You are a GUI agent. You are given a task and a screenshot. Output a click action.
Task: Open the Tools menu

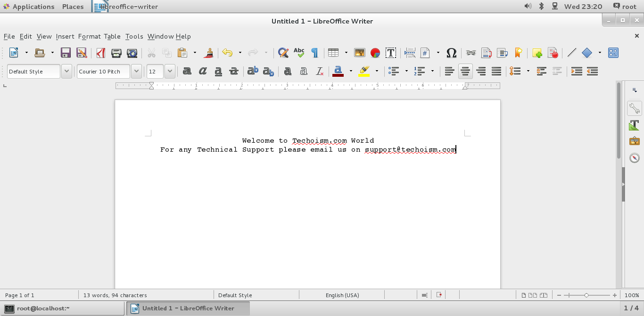(x=134, y=36)
